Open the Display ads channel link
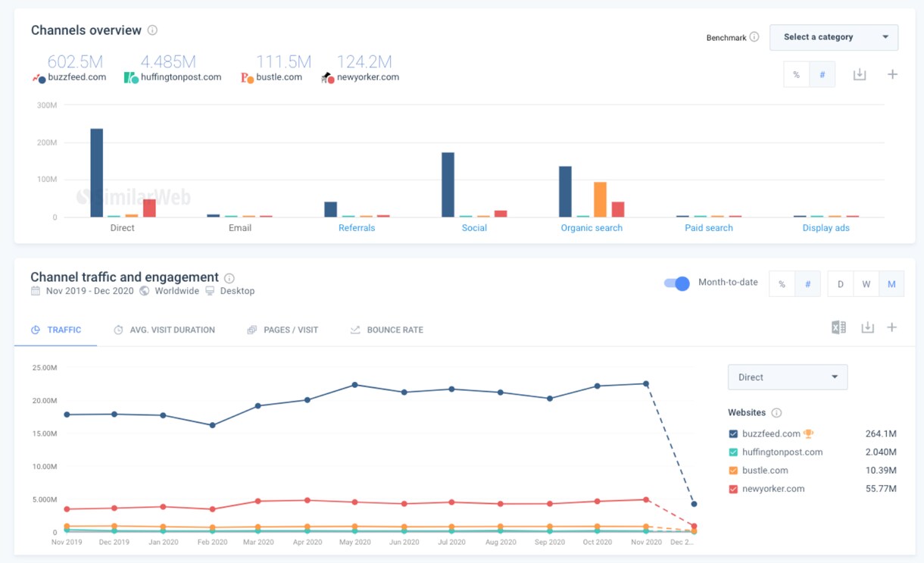This screenshot has height=563, width=924. tap(826, 228)
